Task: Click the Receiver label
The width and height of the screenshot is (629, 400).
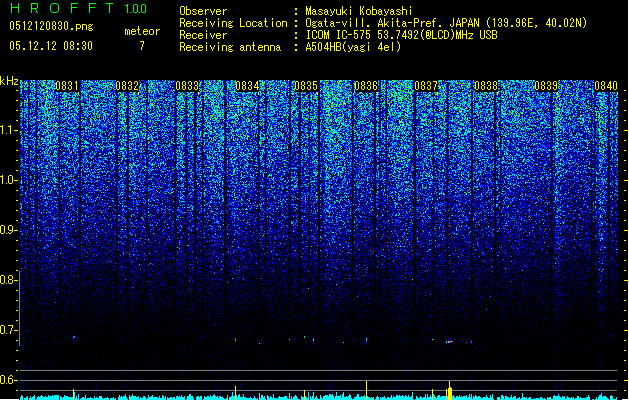Action: [203, 35]
